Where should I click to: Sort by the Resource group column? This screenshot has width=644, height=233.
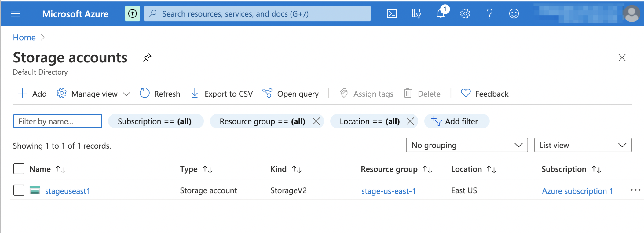click(397, 169)
